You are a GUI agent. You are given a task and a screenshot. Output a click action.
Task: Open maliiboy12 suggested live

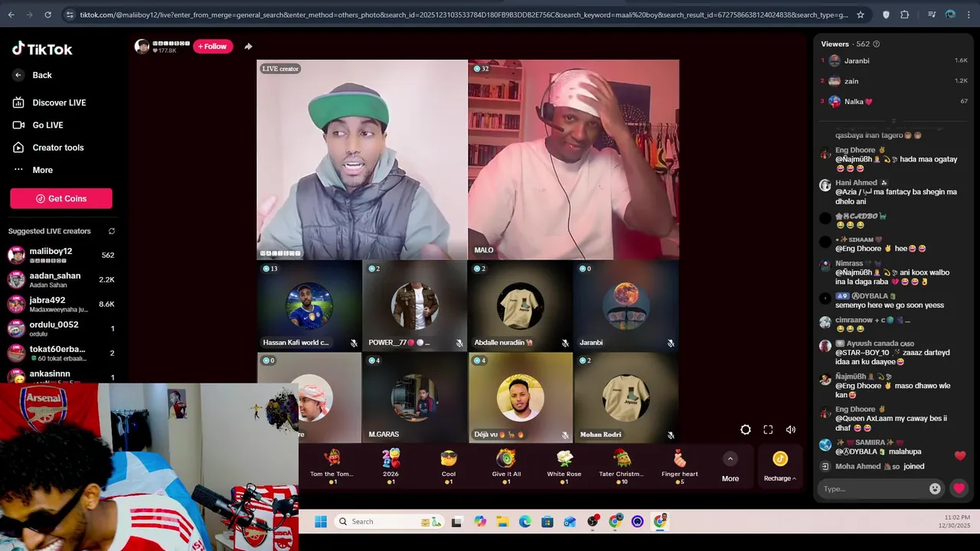click(x=61, y=255)
